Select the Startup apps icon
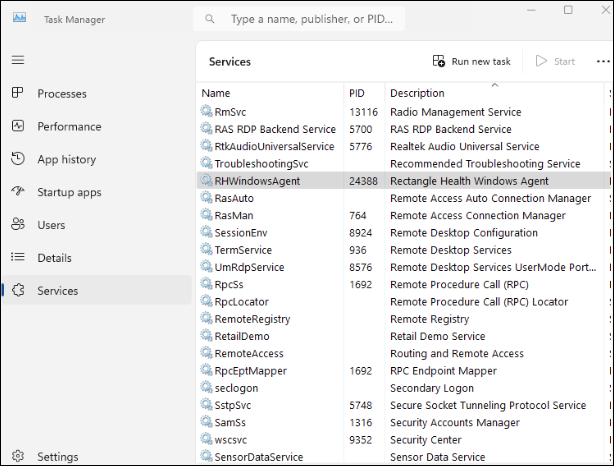This screenshot has height=466, width=614. click(17, 192)
